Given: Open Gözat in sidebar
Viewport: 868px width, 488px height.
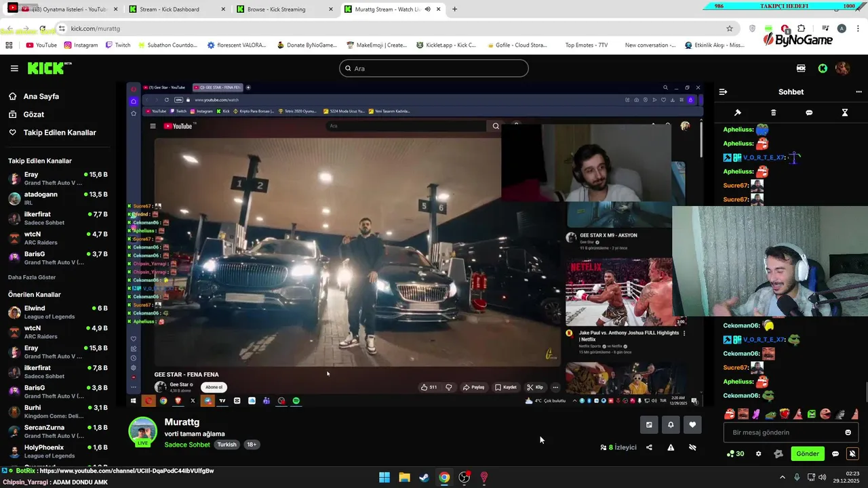Looking at the screenshot, I should (x=33, y=115).
